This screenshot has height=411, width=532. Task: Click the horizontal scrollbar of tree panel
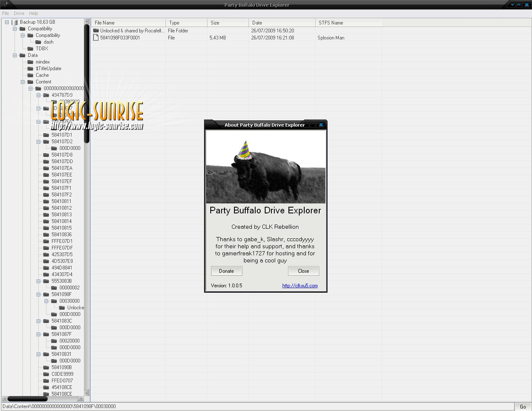27,399
